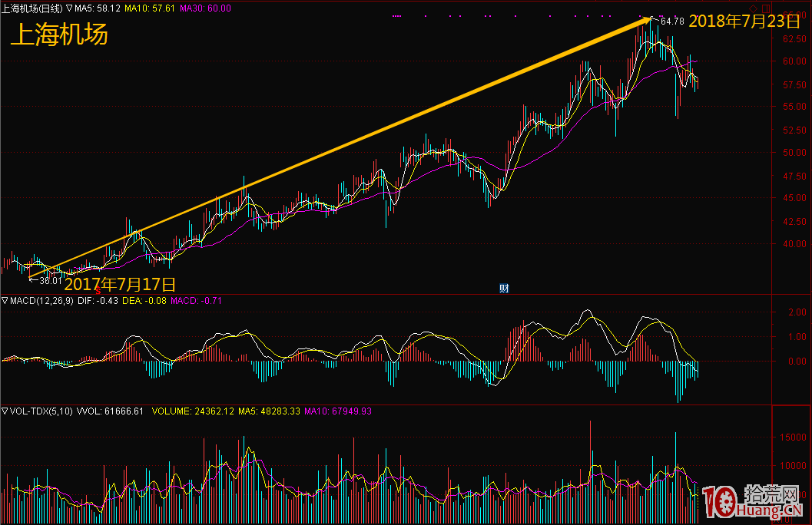Click the 50.00 price axis label
The width and height of the screenshot is (812, 525).
pos(794,153)
